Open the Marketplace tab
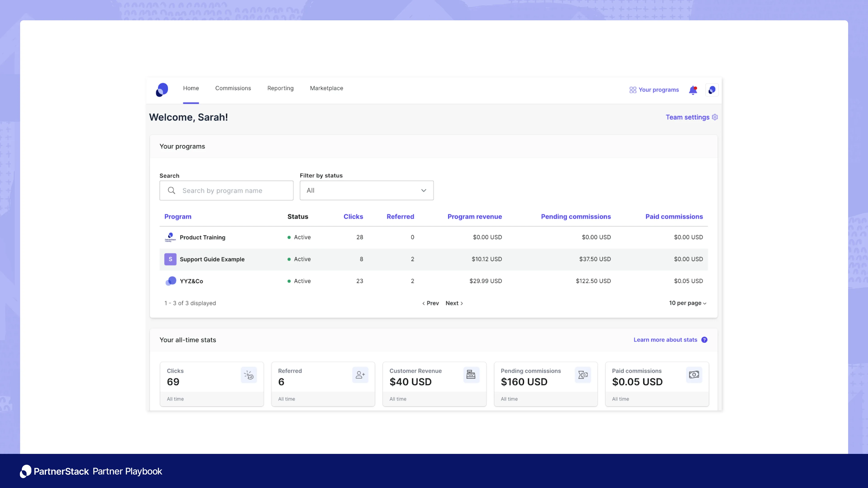 [x=326, y=88]
